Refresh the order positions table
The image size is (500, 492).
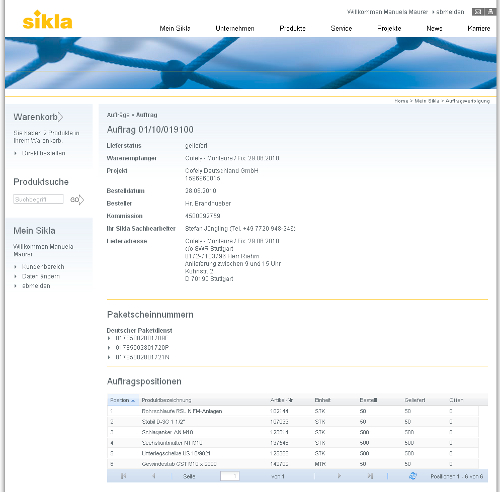pos(413,476)
